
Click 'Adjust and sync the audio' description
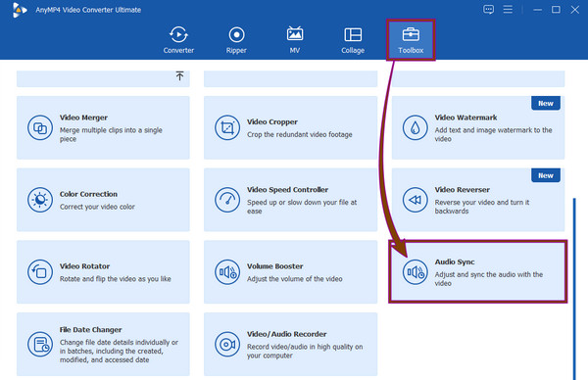(x=488, y=279)
